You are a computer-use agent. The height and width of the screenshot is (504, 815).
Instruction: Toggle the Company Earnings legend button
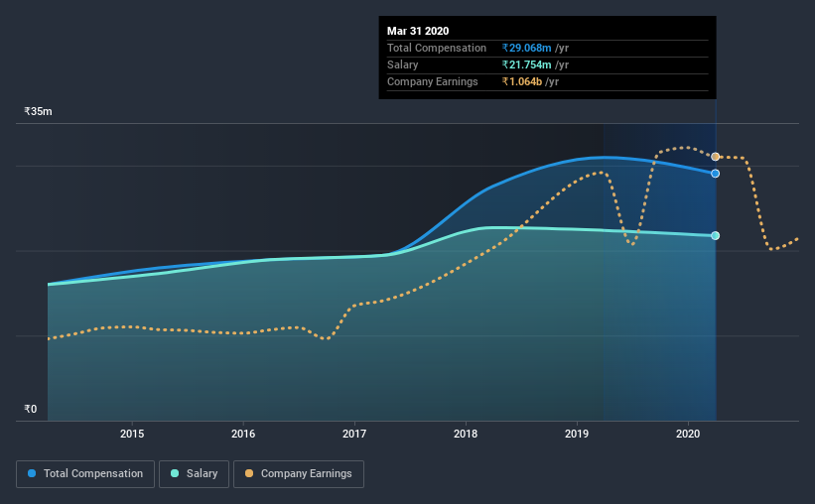click(299, 474)
